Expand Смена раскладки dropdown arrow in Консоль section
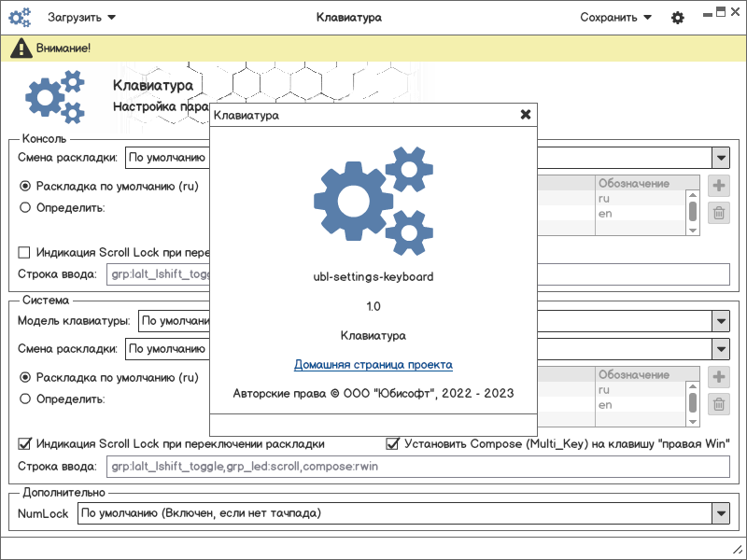This screenshot has height=560, width=747. (x=720, y=158)
